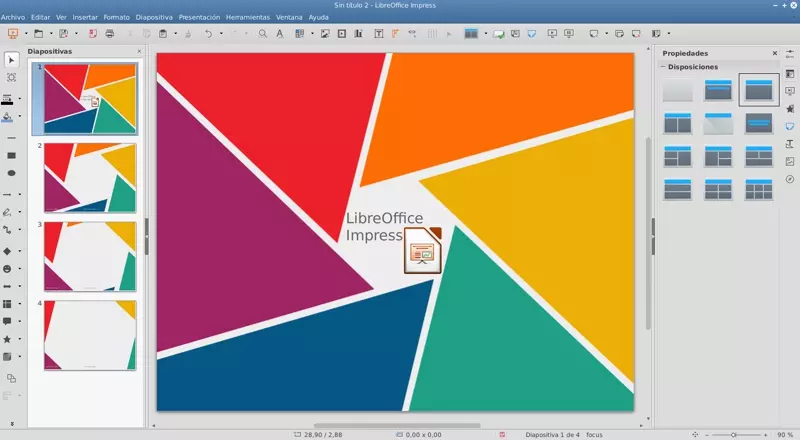Open the Insert Table dropdown arrow
Viewport: 800px width, 440px height.
click(312, 34)
